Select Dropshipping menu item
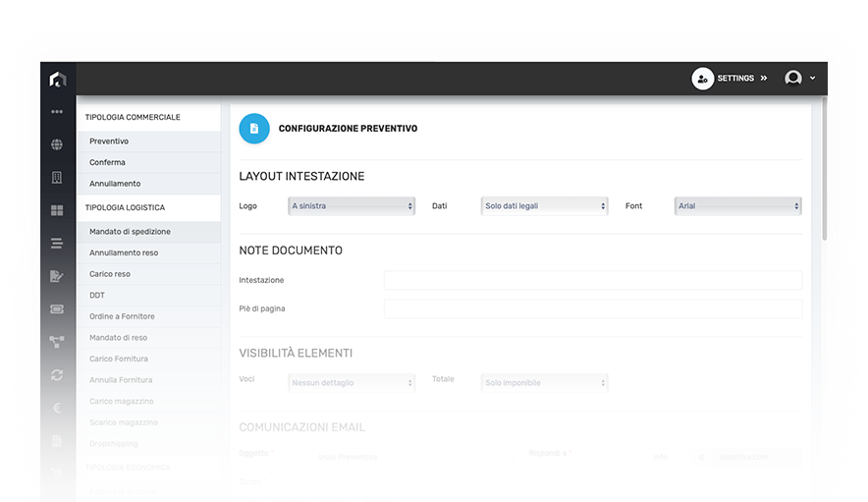Screen dimensions: 868x502 [148, 443]
